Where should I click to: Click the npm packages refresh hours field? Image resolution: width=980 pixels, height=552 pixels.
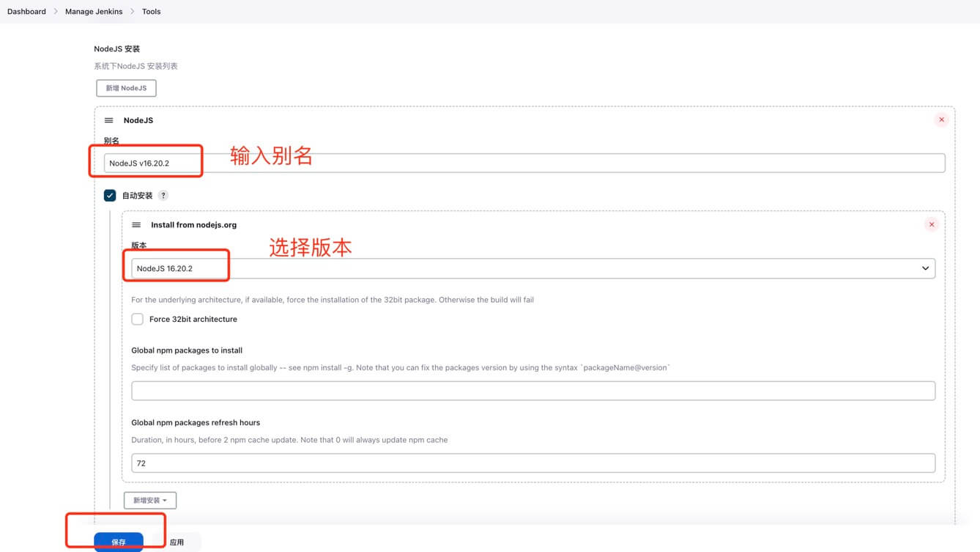pyautogui.click(x=532, y=463)
